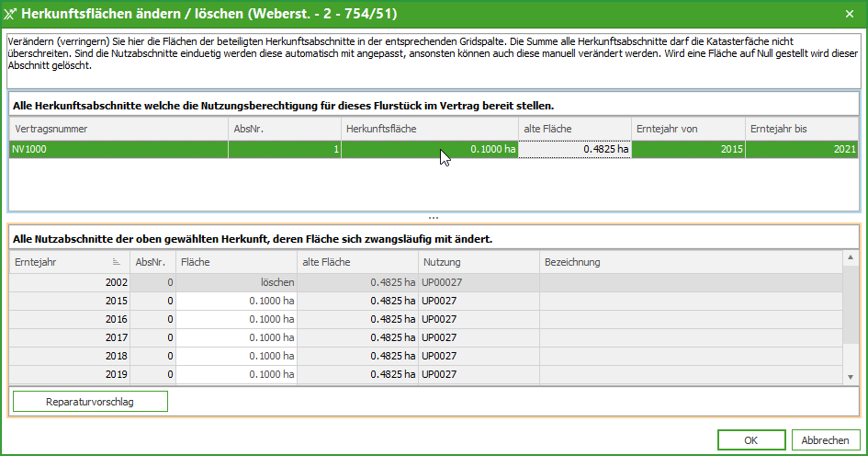
Task: Click sort indicator in Erntejahr column header
Action: coord(116,262)
